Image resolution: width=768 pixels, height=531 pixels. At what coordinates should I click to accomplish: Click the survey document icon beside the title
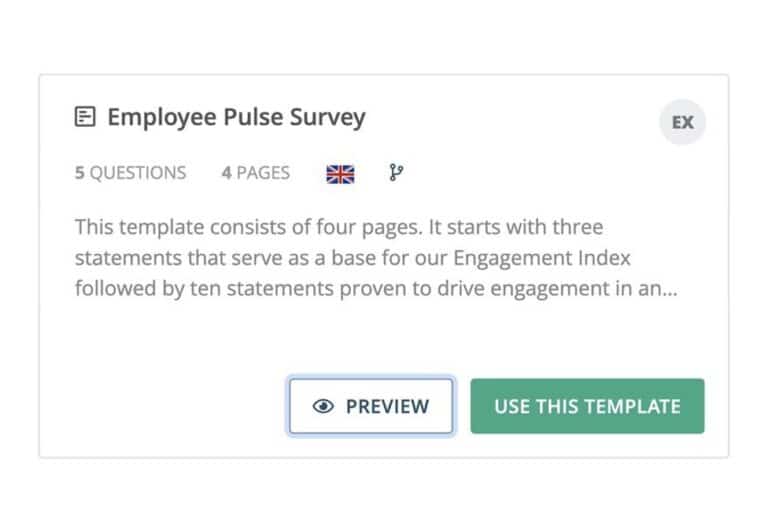click(85, 117)
